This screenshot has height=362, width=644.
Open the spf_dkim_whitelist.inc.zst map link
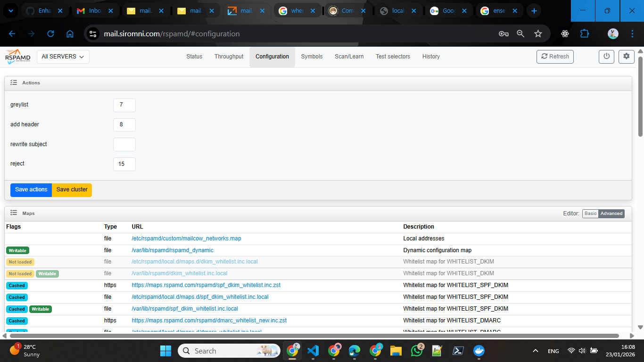point(206,285)
